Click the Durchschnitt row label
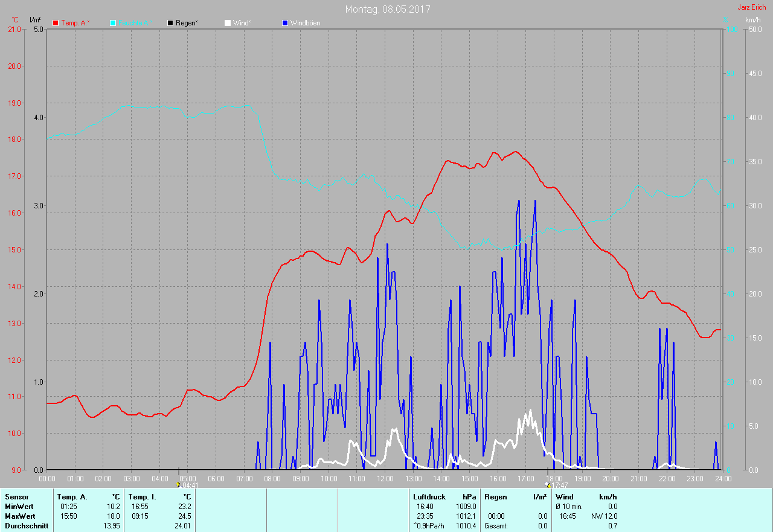This screenshot has height=532, width=773. tap(26, 526)
